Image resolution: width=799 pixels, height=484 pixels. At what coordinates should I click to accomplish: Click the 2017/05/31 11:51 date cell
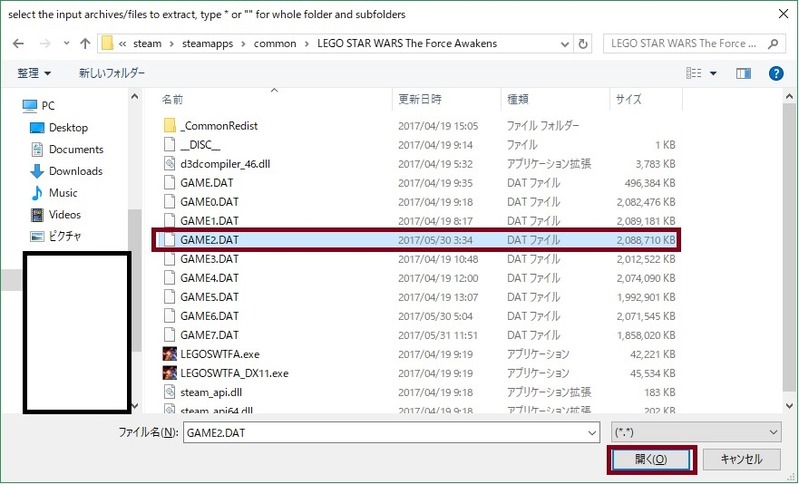[438, 335]
